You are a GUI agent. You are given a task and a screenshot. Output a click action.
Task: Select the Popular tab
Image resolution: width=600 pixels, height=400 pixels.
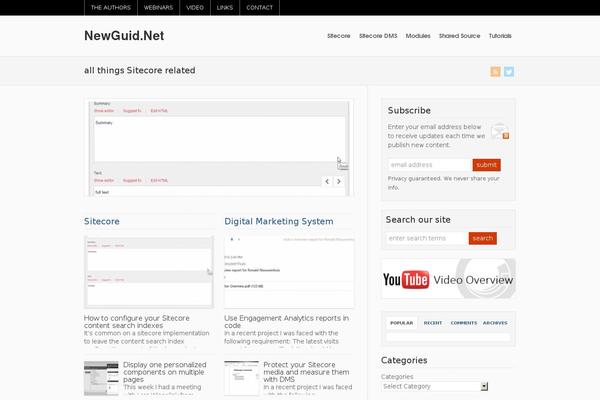[x=401, y=323]
